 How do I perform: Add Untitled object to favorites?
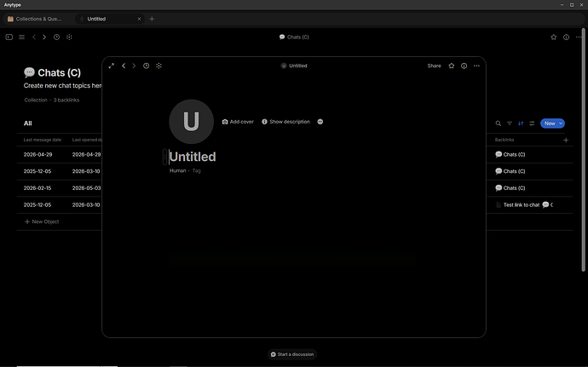coord(452,66)
